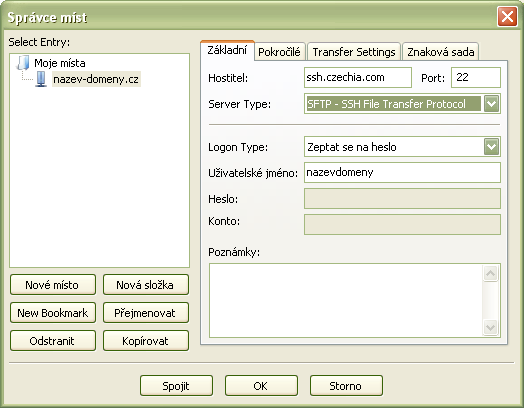Click the Hostitel input field
The height and width of the screenshot is (408, 524).
coord(358,78)
